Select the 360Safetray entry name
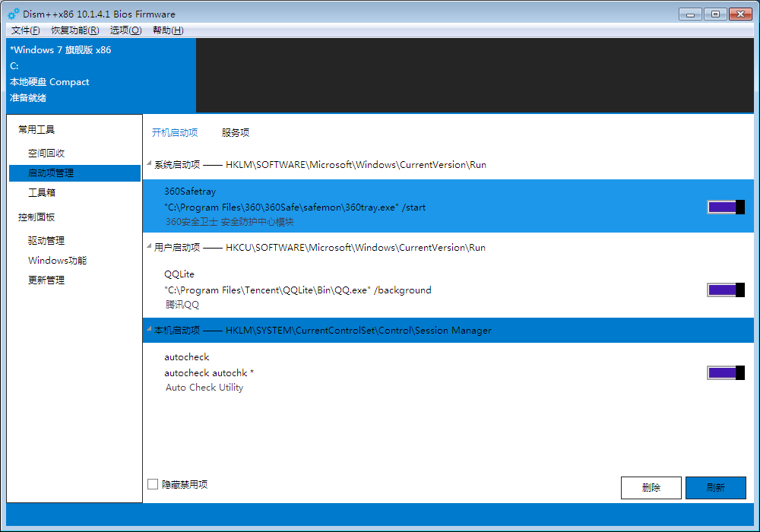760x532 pixels. click(190, 192)
